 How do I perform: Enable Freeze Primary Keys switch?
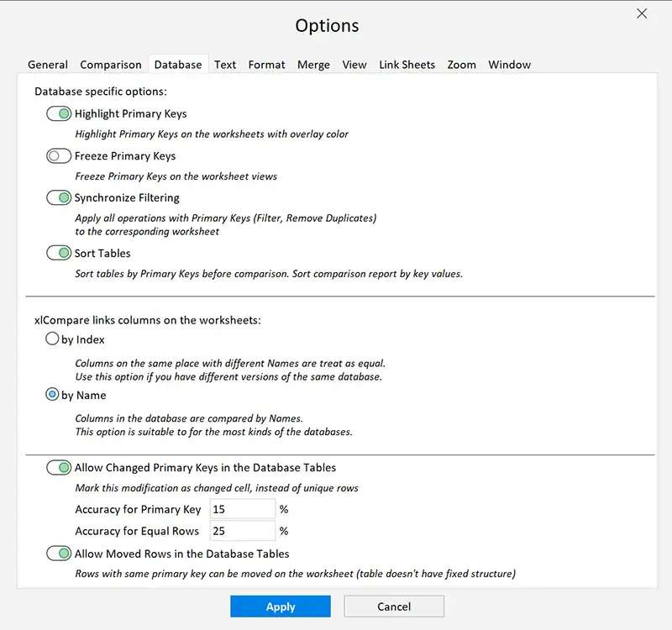pyautogui.click(x=59, y=155)
